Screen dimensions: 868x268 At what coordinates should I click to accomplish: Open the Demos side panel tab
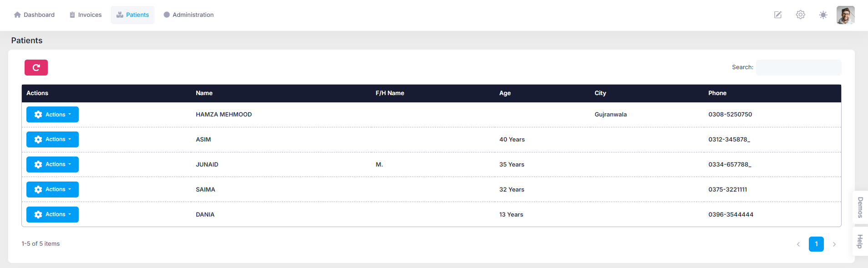[860, 207]
